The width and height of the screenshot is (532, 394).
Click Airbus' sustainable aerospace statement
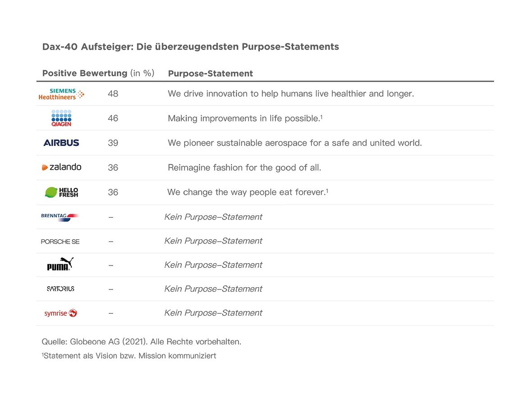click(x=295, y=143)
